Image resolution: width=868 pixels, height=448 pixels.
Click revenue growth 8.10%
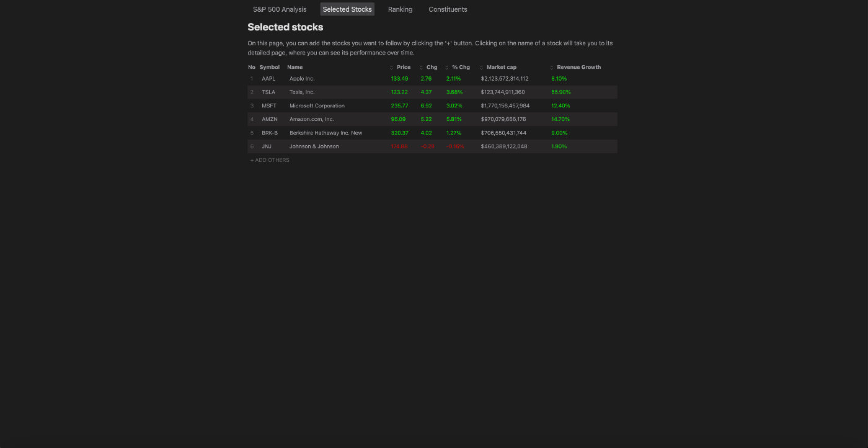[559, 79]
